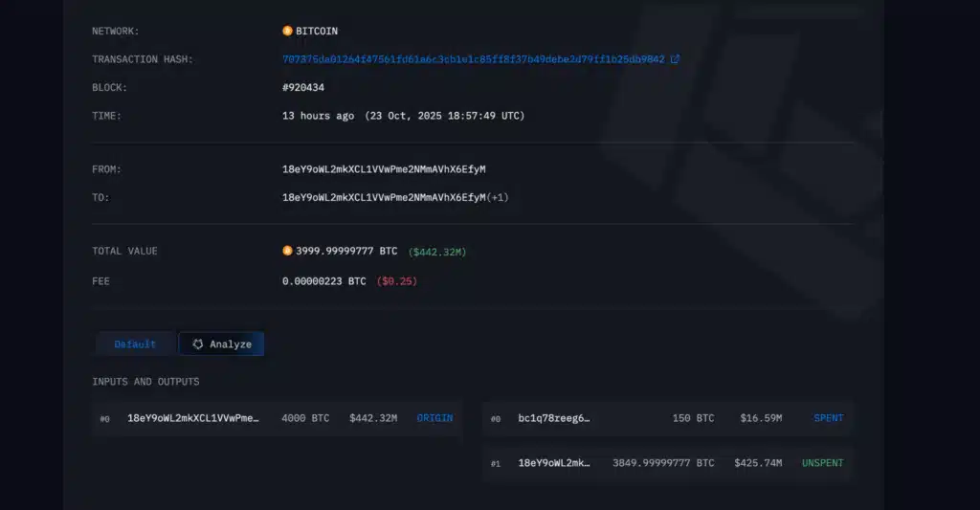Screen dimensions: 980x510
Task: Select the FROM address 18eY9oWL2mk…
Action: pos(384,169)
